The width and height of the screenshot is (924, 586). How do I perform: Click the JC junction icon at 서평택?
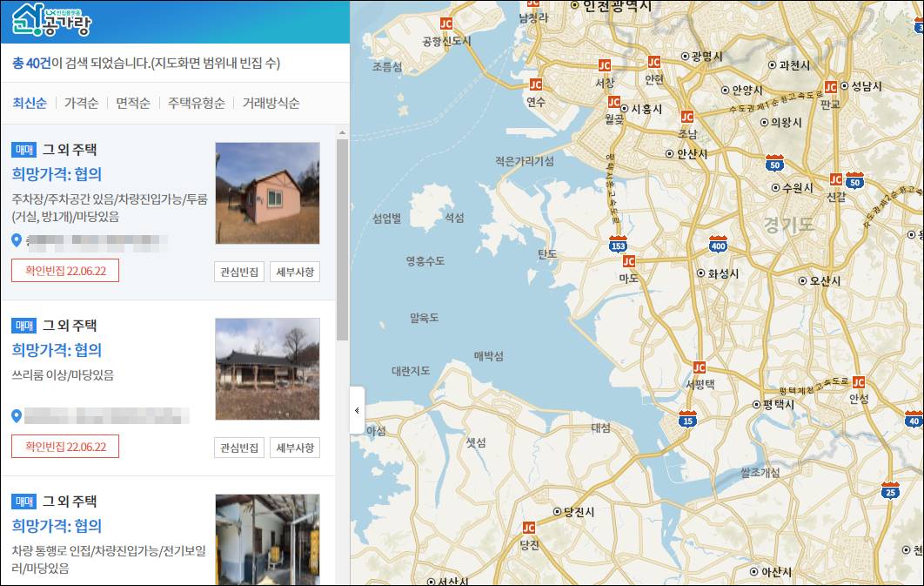[699, 367]
